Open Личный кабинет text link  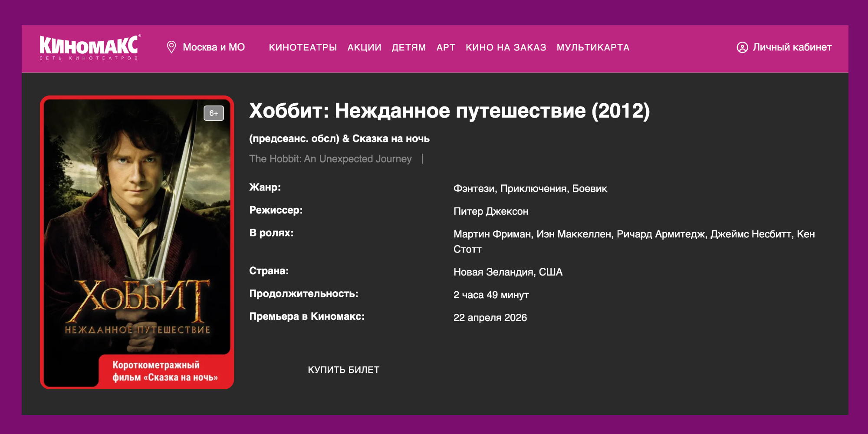[792, 47]
